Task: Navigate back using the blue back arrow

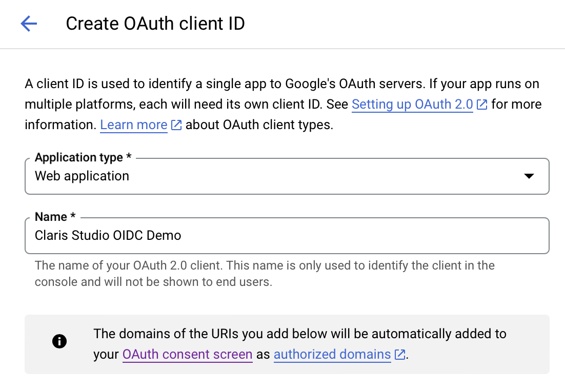Action: click(x=29, y=24)
